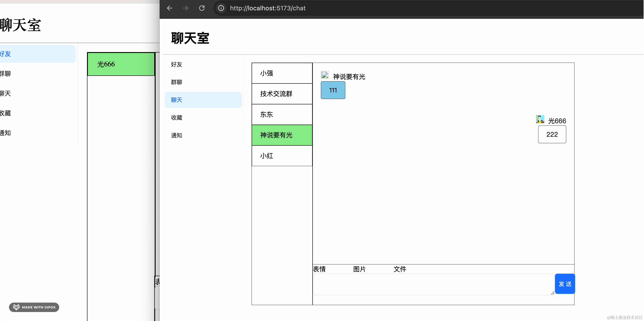The height and width of the screenshot is (321, 644).
Task: Open the 收藏 section
Action: (176, 118)
